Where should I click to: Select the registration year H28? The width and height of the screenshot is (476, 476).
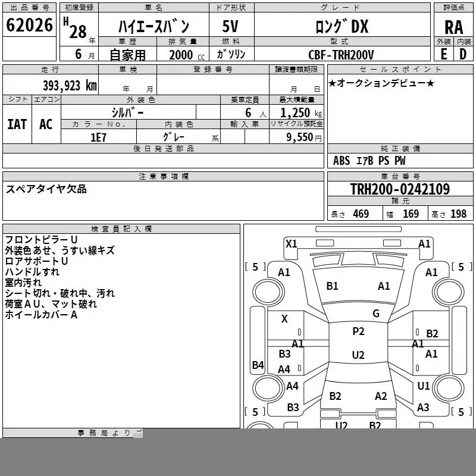point(75,28)
